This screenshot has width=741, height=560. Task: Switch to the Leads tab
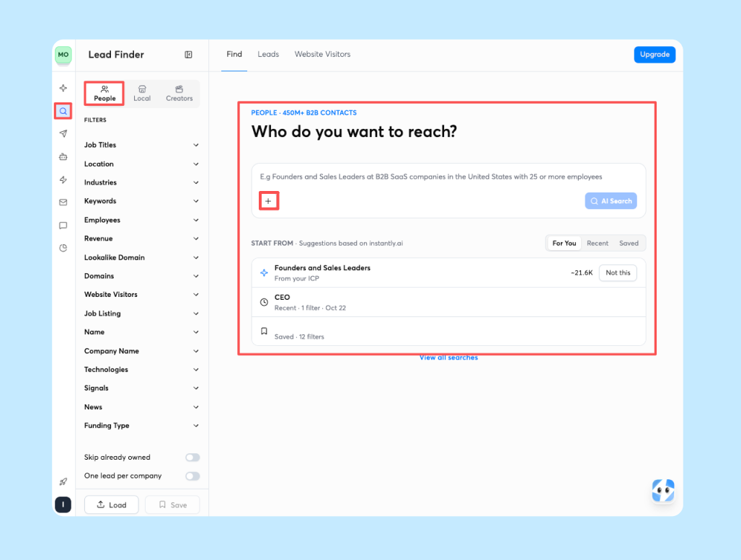(x=268, y=54)
